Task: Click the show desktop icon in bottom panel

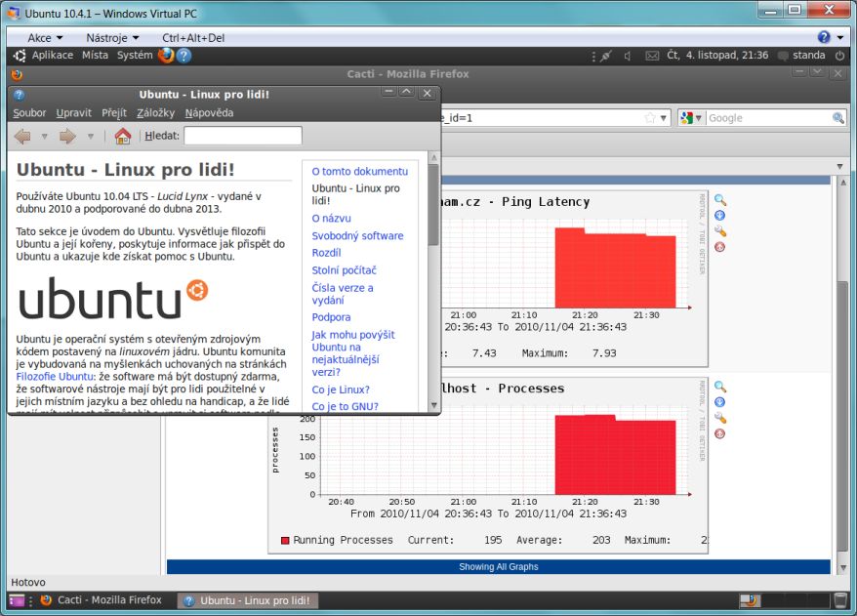Action: [17, 600]
